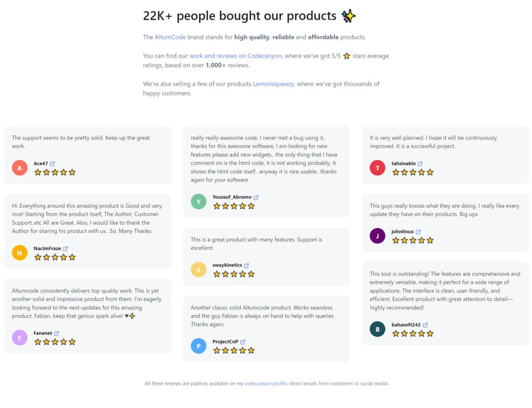Click external link icon beside Youssuf_Abramo
This screenshot has width=532, height=408.
coord(256,197)
